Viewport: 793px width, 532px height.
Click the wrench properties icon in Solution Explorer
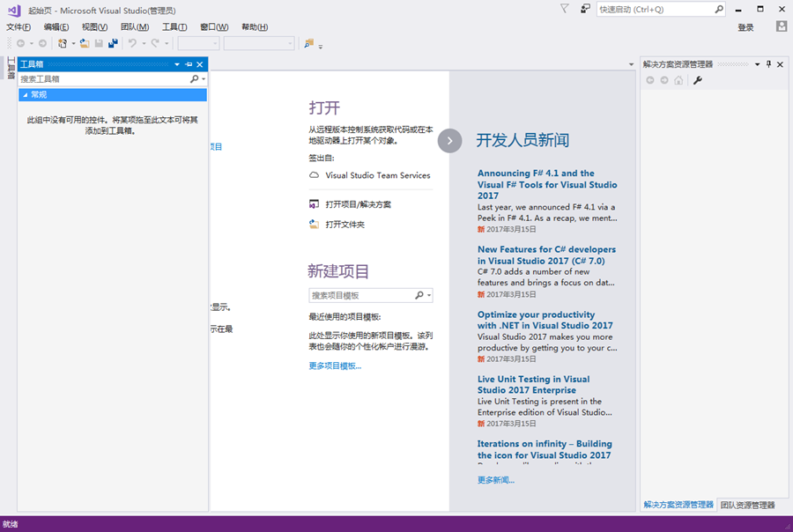(698, 80)
